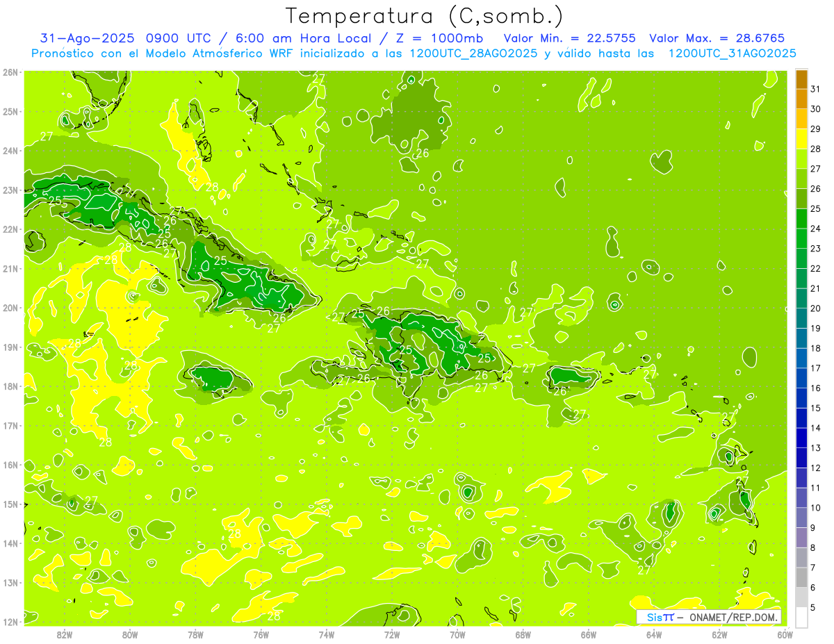Click the '17N' latitude label

10,425
